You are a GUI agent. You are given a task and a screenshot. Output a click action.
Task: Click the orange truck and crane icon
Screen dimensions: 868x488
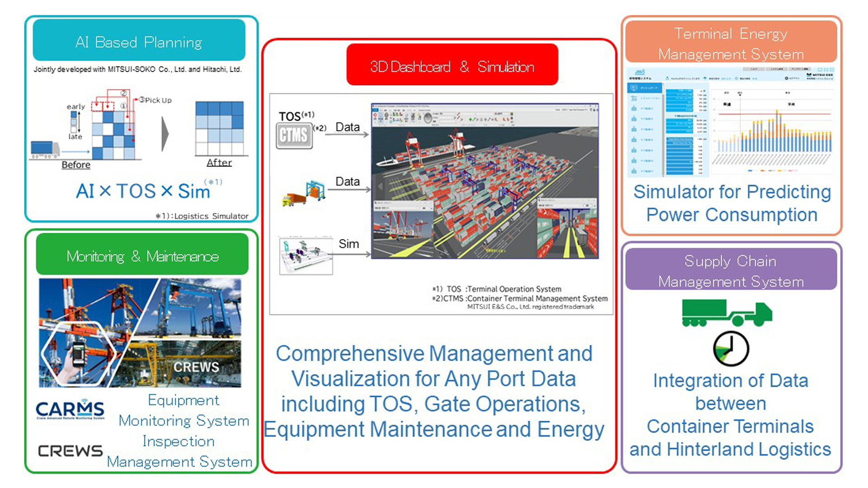coord(303,193)
